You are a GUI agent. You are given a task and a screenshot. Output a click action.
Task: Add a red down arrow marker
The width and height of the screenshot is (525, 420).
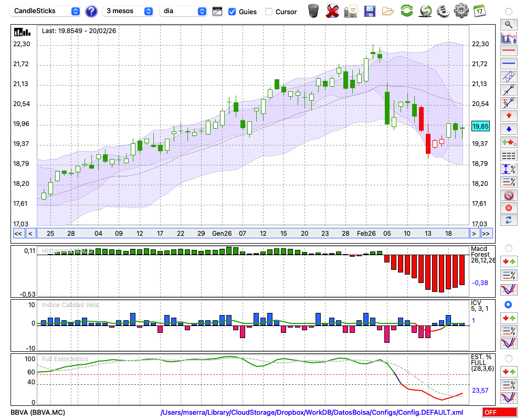tap(509, 116)
